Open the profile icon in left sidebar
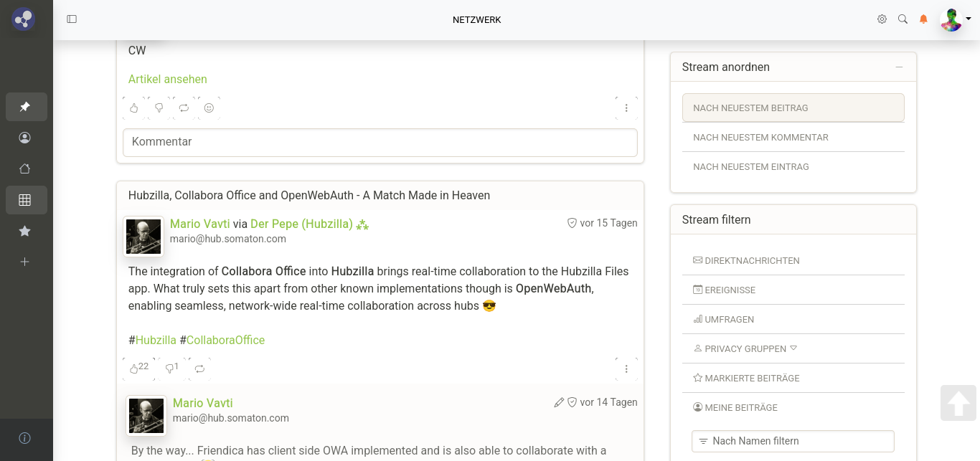The image size is (980, 461). point(25,138)
